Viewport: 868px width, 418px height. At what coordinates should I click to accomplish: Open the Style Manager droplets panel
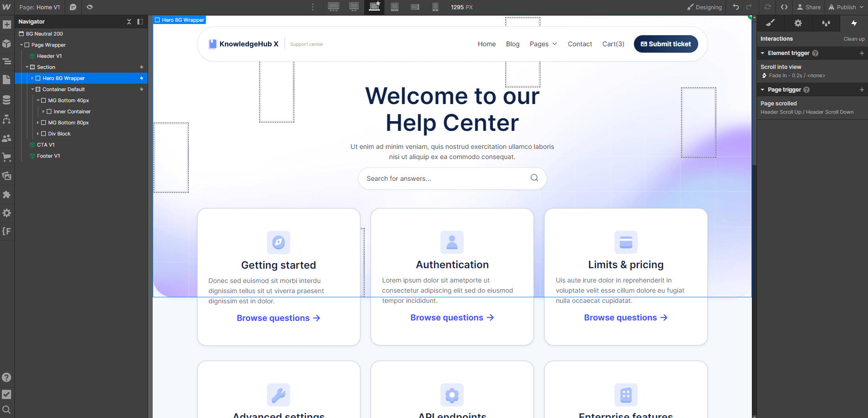[x=826, y=23]
